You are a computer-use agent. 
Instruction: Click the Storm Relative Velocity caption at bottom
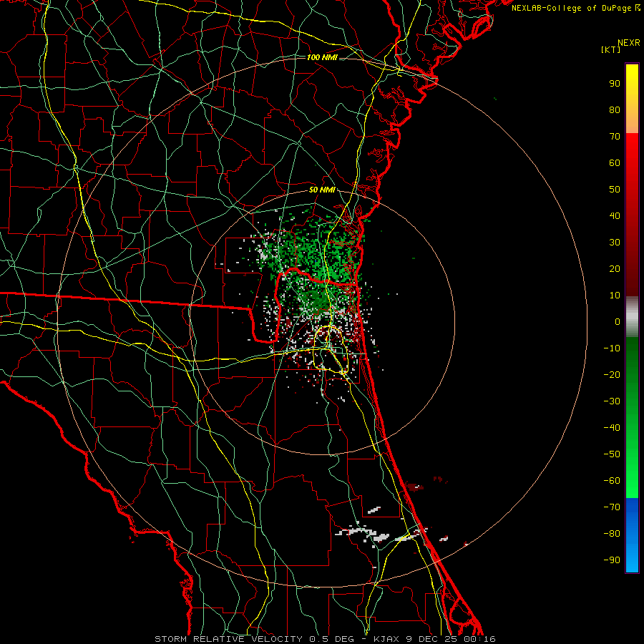pyautogui.click(x=325, y=639)
